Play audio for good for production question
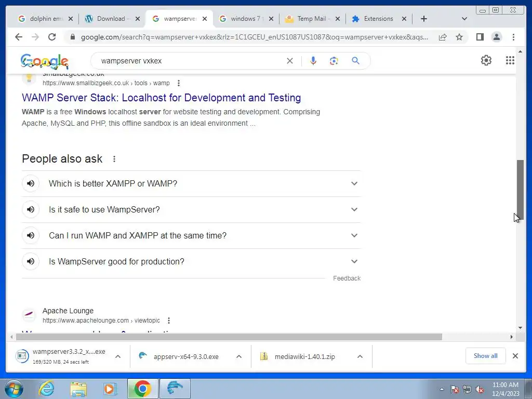Screen dimensions: 532x399 click(x=31, y=261)
